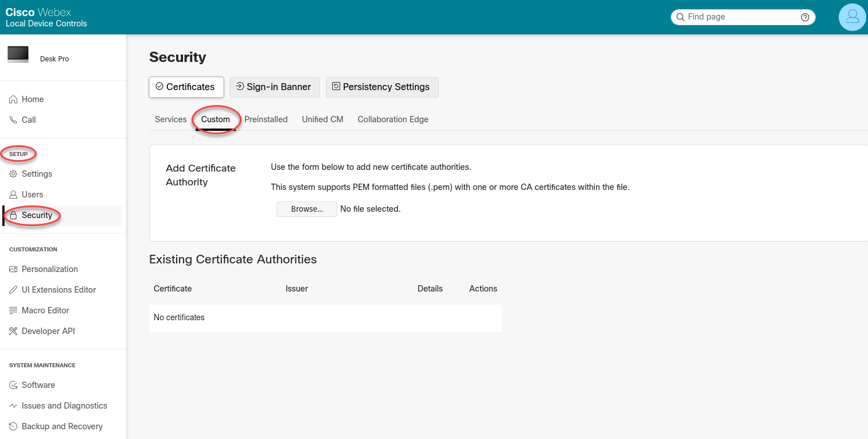This screenshot has width=868, height=439.
Task: Go to the Software maintenance page
Action: pyautogui.click(x=38, y=385)
